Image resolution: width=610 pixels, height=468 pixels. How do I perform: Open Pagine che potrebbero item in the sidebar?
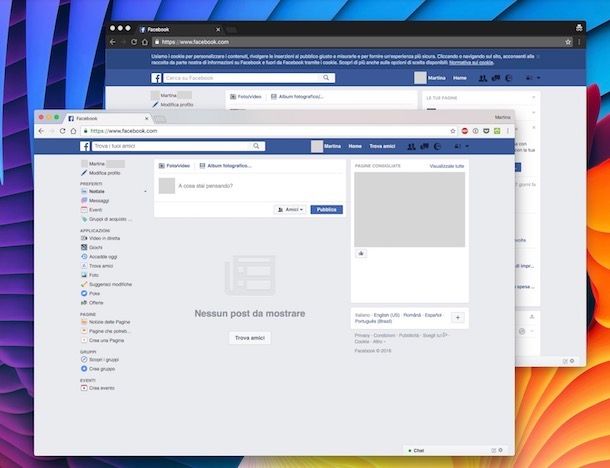[106, 331]
